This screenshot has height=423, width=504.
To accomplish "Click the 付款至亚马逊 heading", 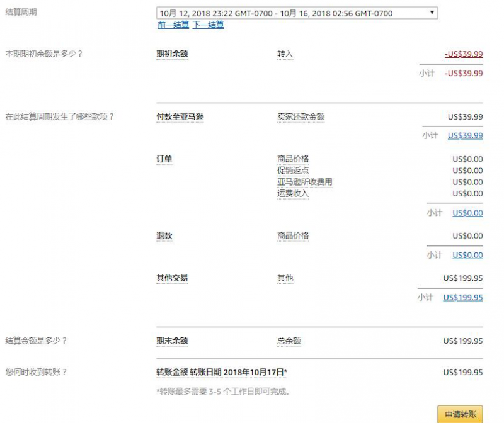I will 180,116.
